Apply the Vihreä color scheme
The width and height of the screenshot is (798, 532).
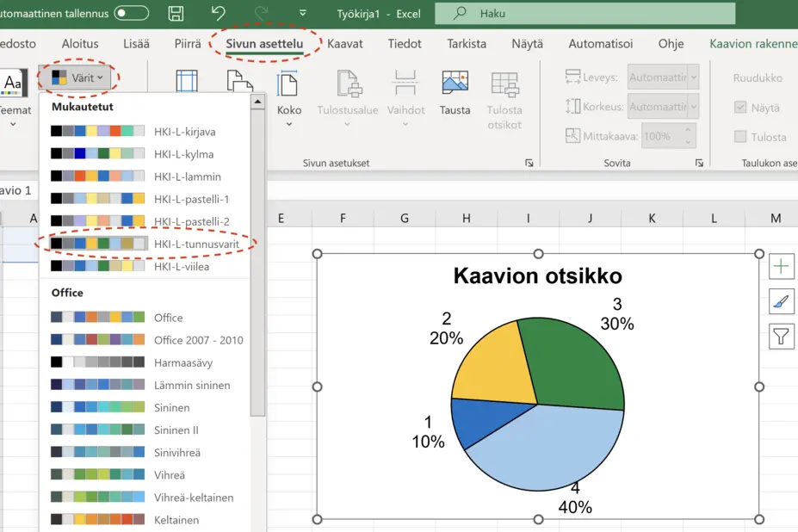(145, 474)
